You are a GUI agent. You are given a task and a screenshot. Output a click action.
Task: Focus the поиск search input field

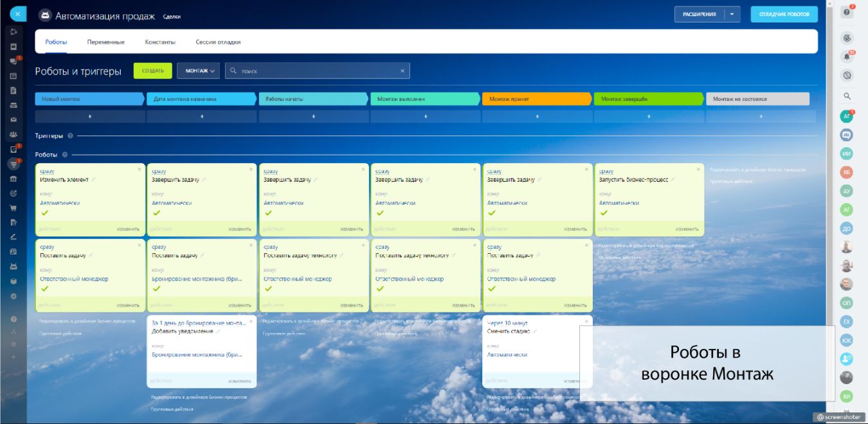[318, 71]
